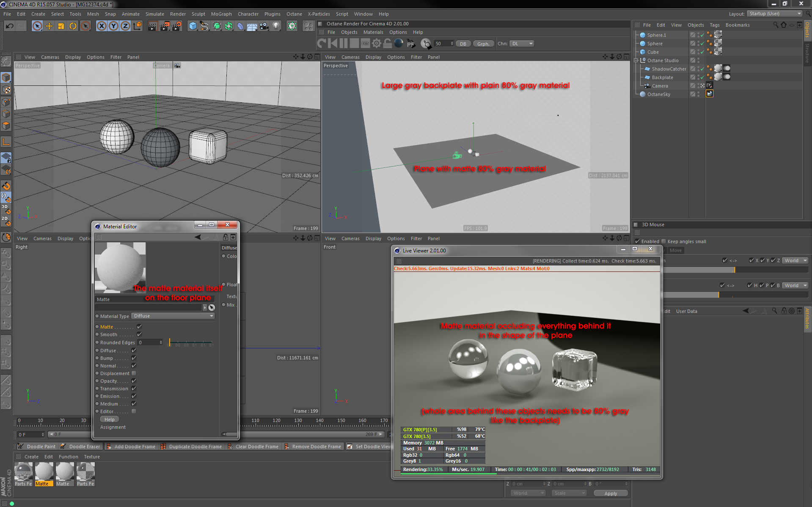
Task: Toggle the Smooth checkbox in Material Editor
Action: (x=139, y=334)
